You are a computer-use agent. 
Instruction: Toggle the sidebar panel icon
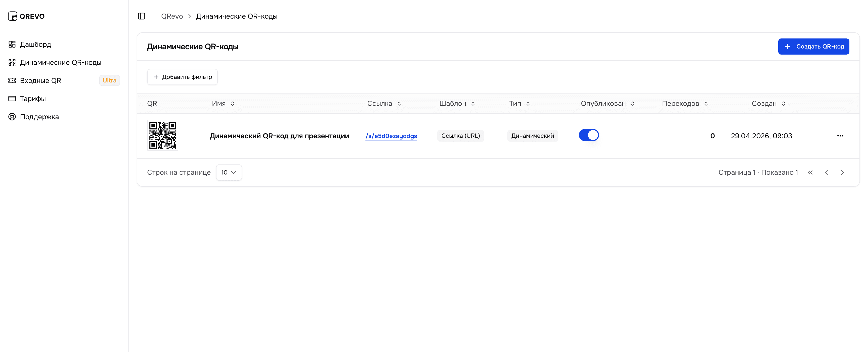(141, 16)
